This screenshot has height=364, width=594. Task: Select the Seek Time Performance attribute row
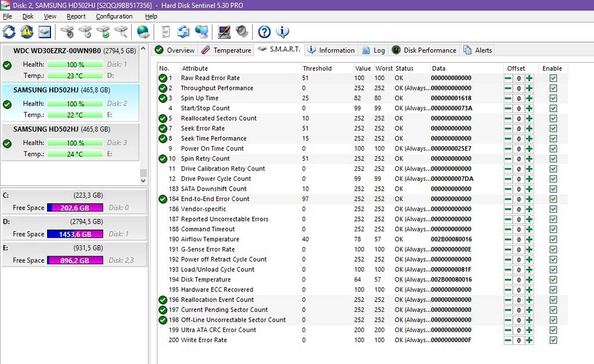click(363, 139)
